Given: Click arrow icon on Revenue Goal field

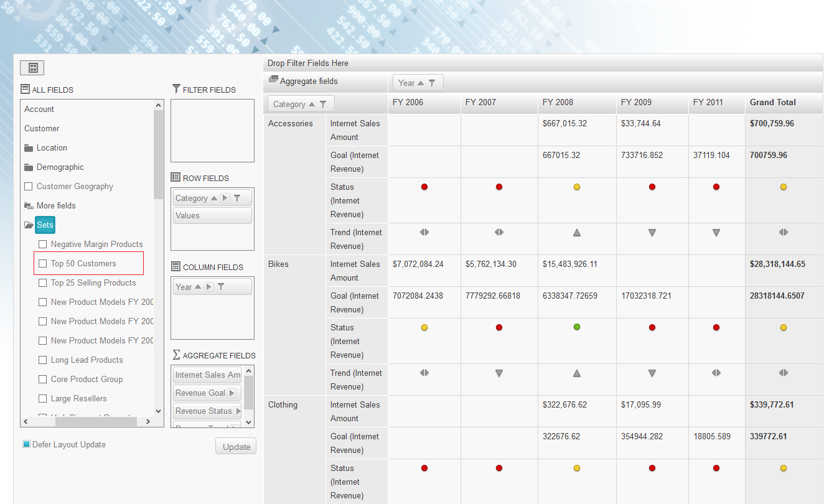Looking at the screenshot, I should [232, 393].
